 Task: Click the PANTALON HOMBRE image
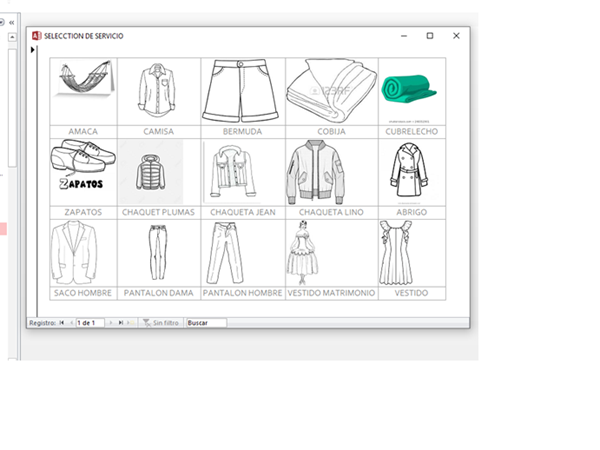225,252
